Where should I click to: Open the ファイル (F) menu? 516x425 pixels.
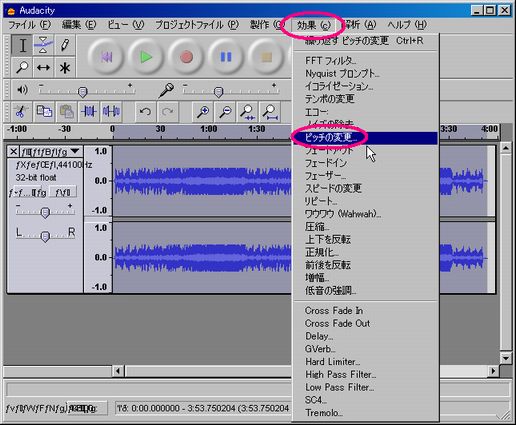[29, 25]
